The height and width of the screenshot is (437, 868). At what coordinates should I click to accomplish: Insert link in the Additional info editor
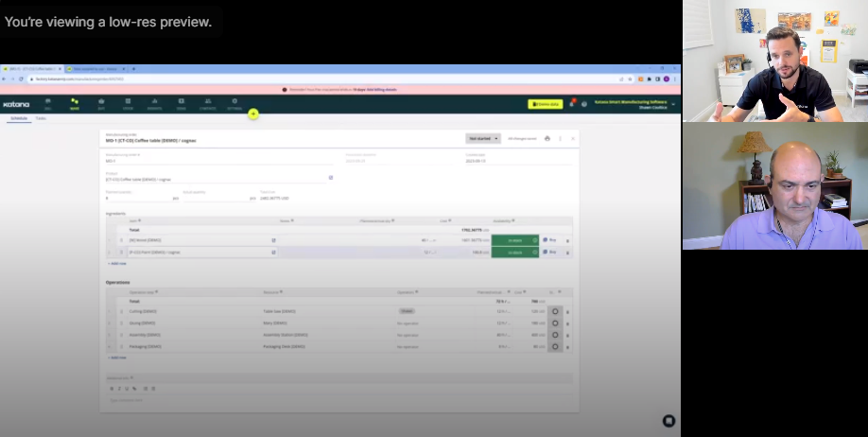(x=134, y=389)
